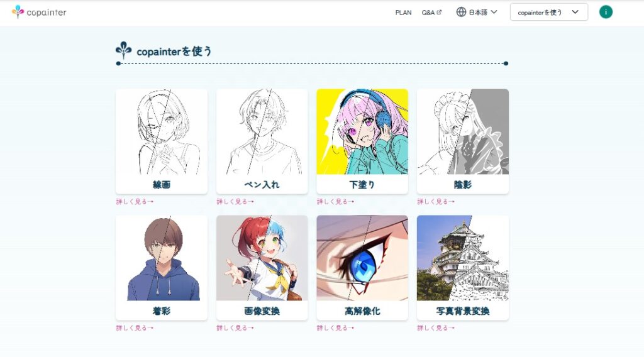Click the flower icon beside copainterを使う heading
Viewport: 644px width, 357px height.
click(124, 50)
